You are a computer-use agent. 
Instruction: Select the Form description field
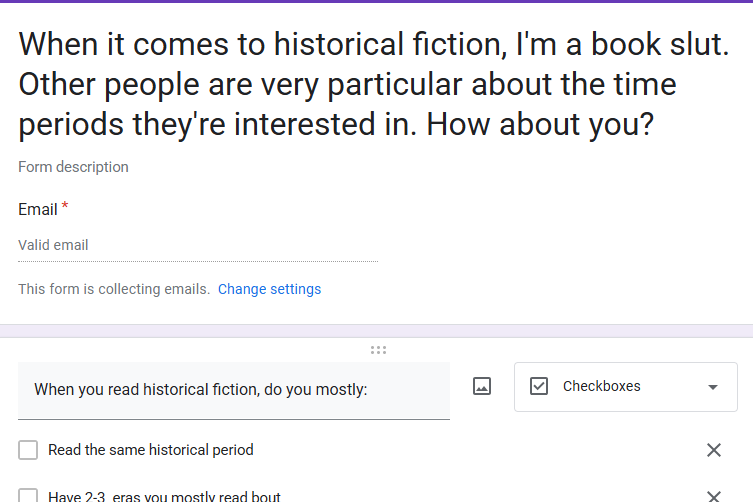tap(73, 167)
